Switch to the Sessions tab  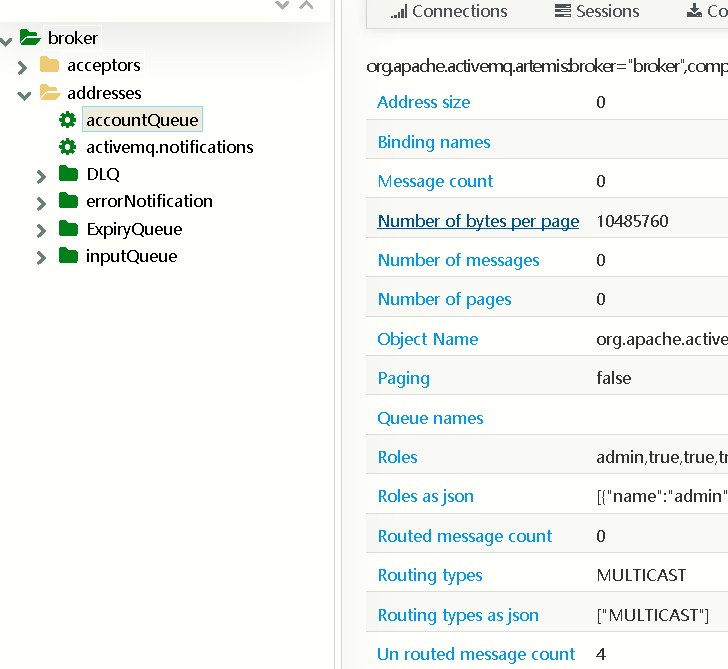click(x=596, y=12)
